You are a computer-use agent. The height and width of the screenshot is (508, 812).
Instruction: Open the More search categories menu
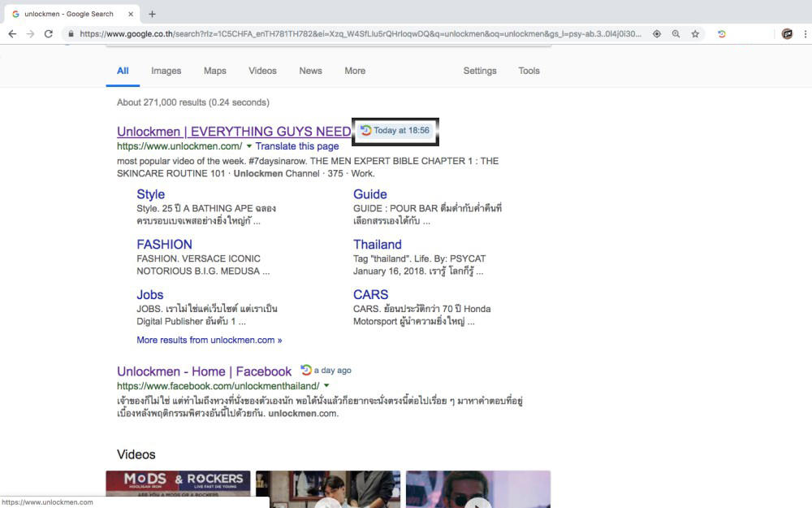356,71
